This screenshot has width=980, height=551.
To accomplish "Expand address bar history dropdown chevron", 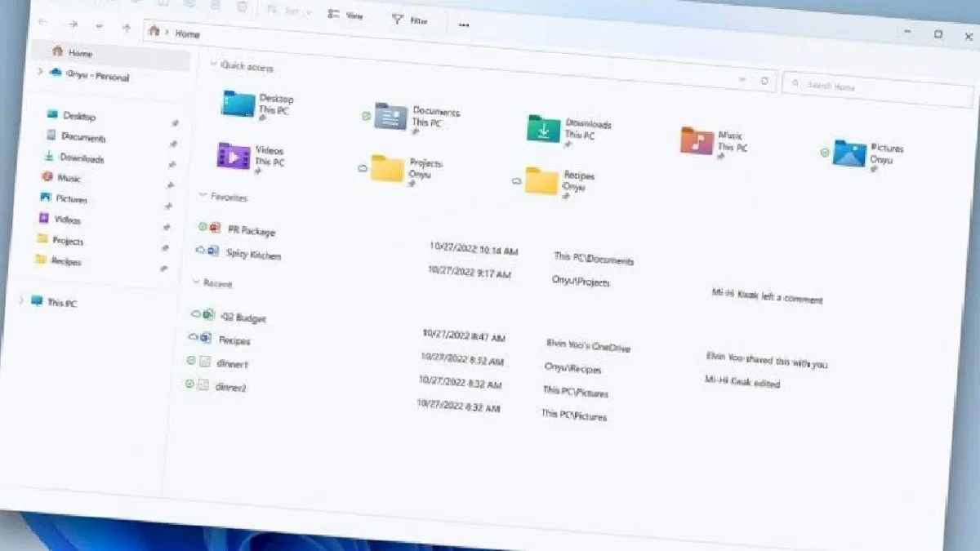I will [x=742, y=79].
